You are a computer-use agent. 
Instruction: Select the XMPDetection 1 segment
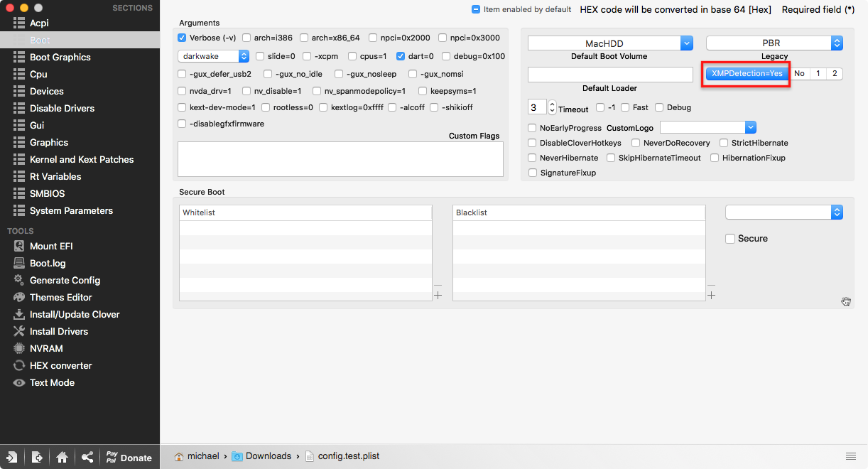818,73
